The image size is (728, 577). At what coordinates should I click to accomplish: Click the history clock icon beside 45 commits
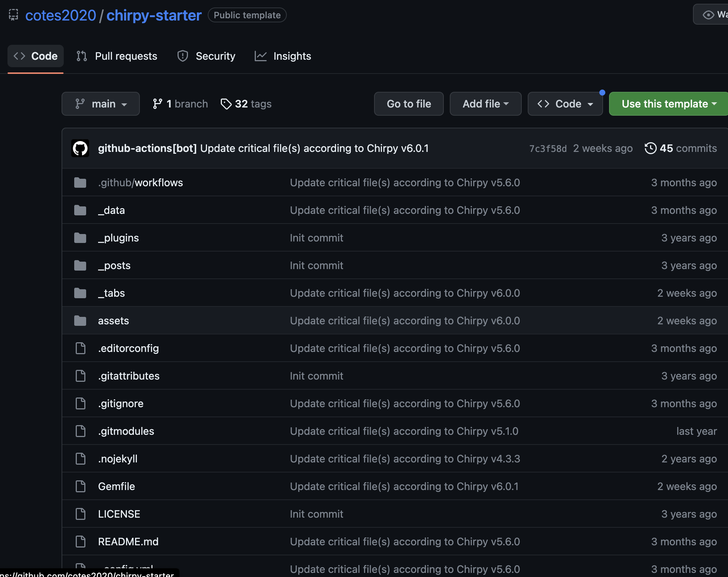click(650, 148)
